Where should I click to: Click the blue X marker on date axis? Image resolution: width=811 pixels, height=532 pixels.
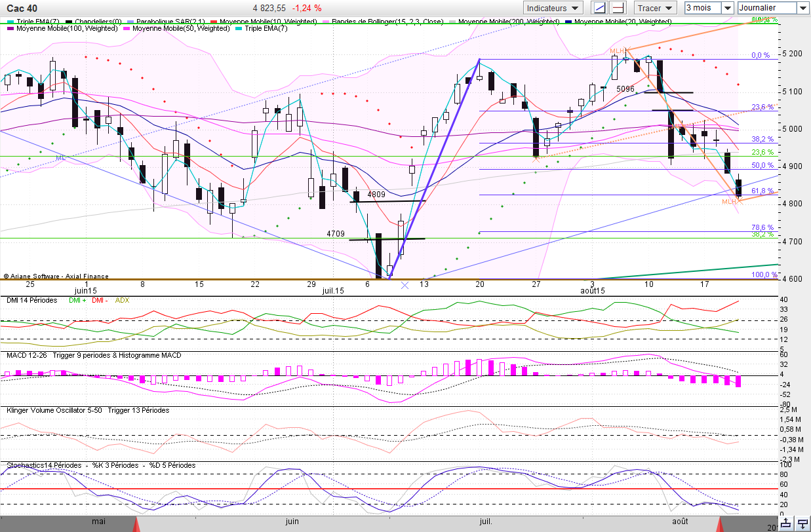coord(405,285)
